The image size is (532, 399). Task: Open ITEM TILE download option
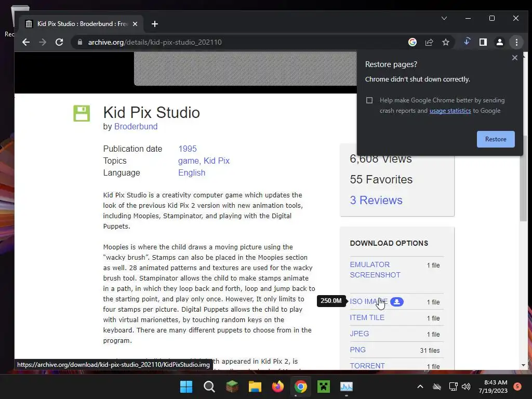(367, 317)
